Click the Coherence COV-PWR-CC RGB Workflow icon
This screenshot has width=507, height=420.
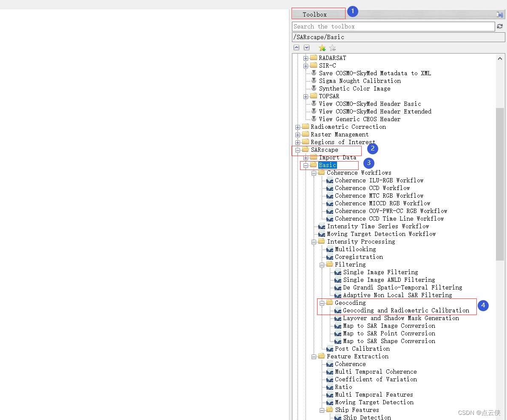(330, 211)
